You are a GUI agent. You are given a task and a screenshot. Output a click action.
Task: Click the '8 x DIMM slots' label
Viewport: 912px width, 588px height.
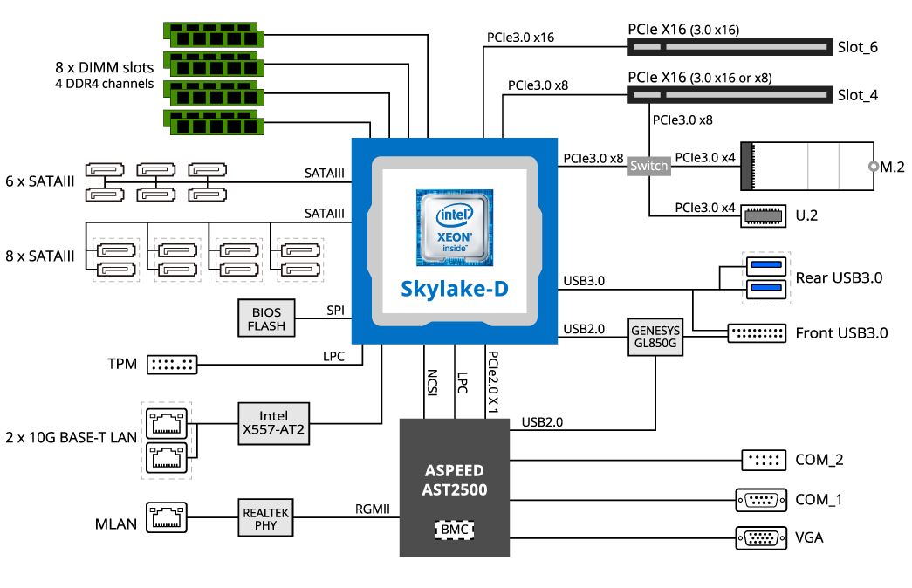pyautogui.click(x=105, y=67)
